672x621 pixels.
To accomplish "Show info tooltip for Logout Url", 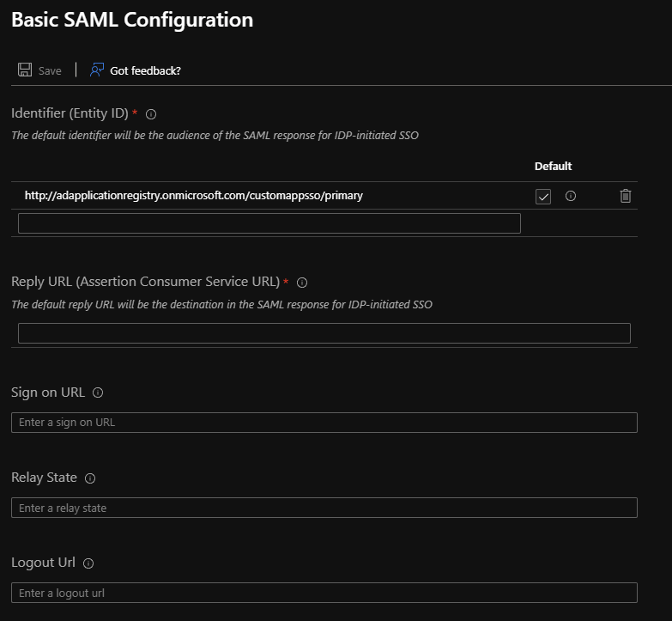I will point(88,563).
